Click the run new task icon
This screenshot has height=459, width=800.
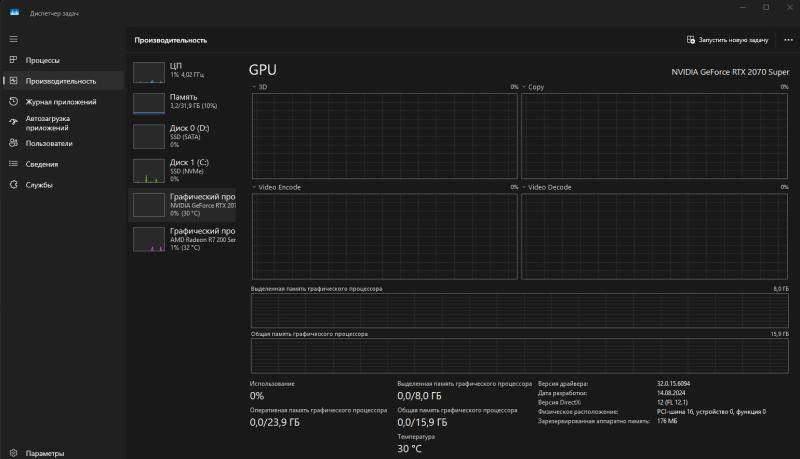pyautogui.click(x=691, y=40)
